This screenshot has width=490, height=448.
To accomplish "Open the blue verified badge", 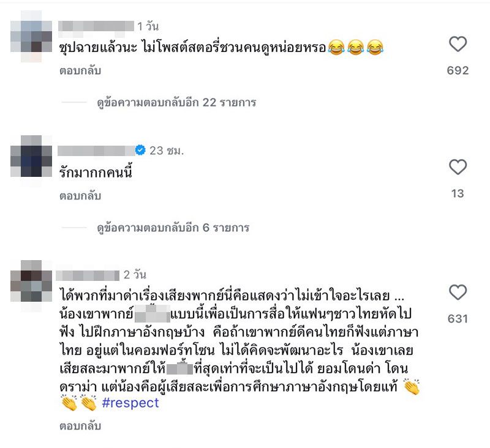I will pyautogui.click(x=140, y=150).
